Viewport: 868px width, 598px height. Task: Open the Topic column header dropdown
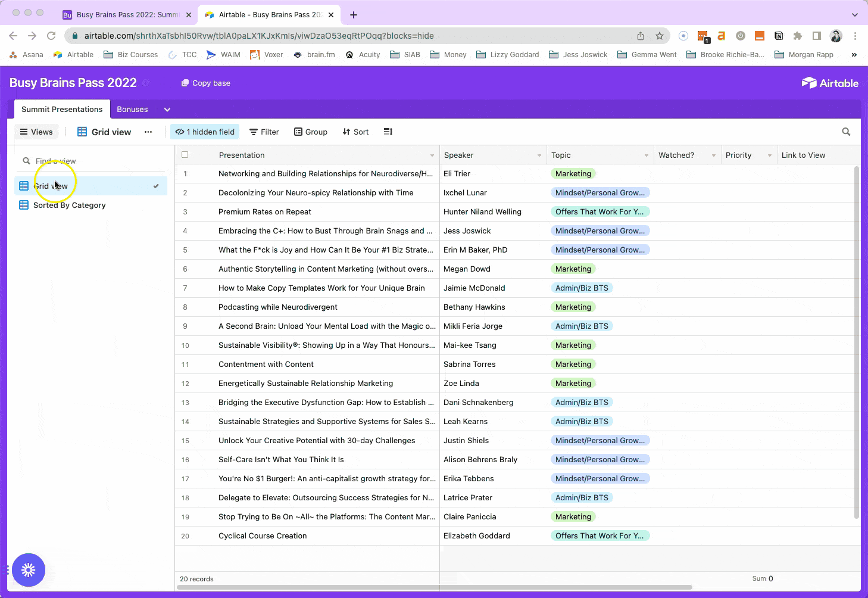[647, 155]
